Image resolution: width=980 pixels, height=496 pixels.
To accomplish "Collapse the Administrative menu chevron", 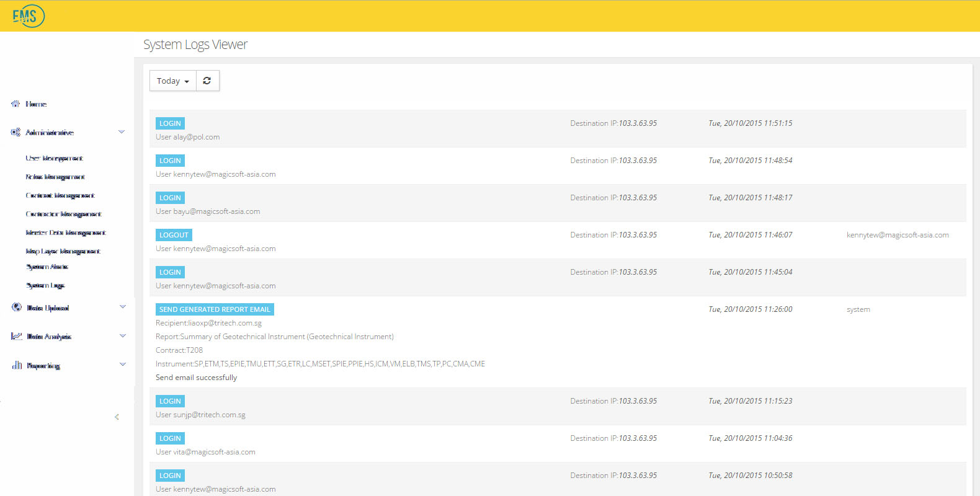I will point(122,131).
